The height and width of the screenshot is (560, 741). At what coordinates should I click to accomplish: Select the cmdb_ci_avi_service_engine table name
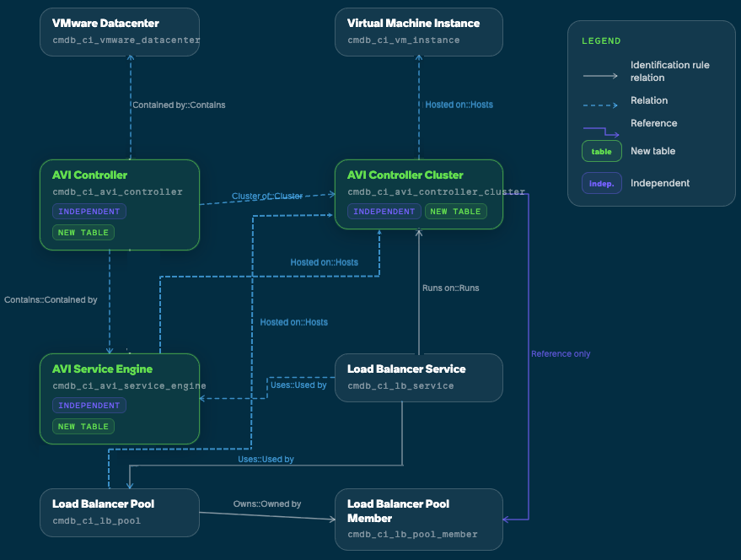coord(129,386)
